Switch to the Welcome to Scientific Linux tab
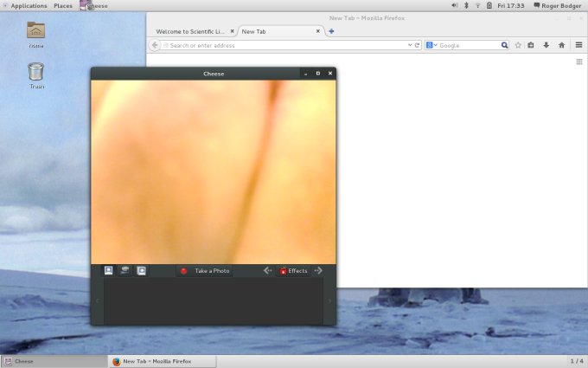 tap(190, 31)
